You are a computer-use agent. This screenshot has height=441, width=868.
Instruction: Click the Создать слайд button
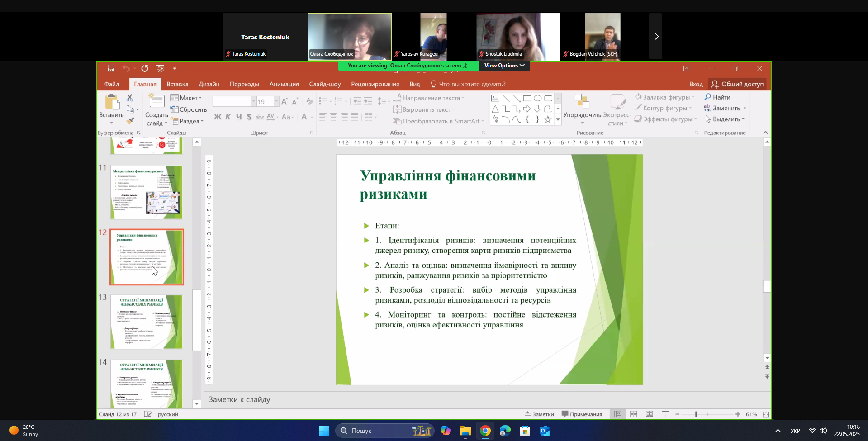tap(156, 109)
